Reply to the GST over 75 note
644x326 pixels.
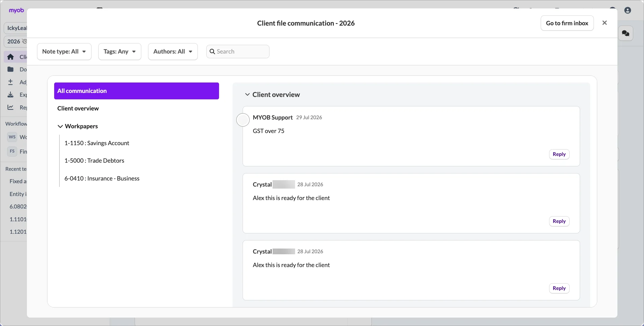[559, 154]
